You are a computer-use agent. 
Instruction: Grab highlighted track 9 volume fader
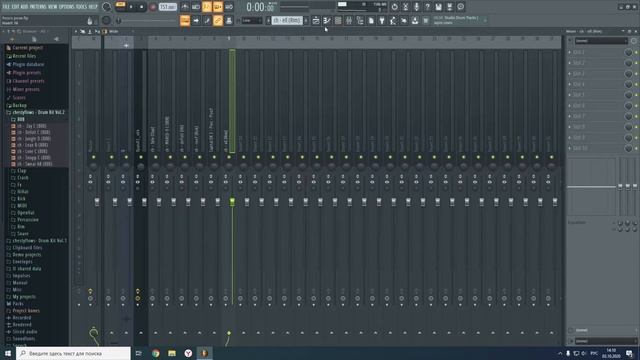[x=232, y=202]
